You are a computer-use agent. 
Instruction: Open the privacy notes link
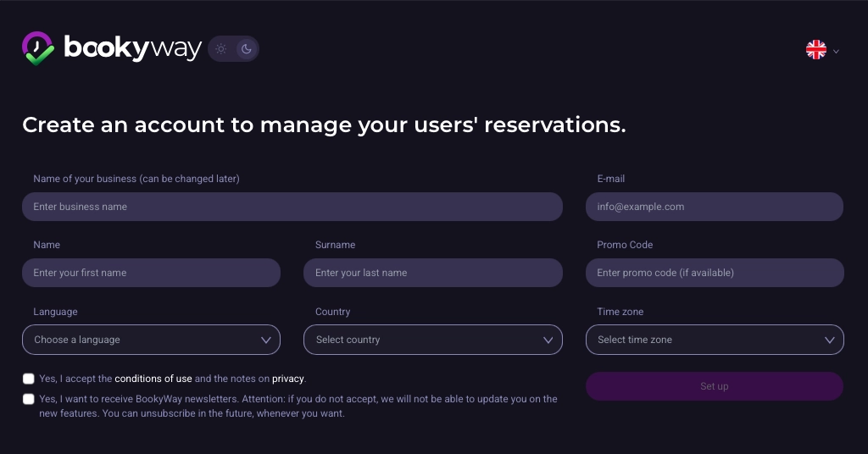(287, 379)
